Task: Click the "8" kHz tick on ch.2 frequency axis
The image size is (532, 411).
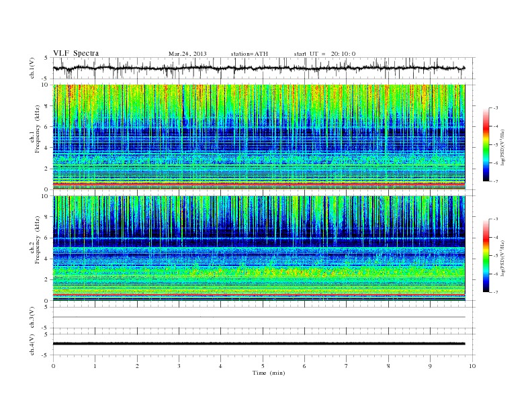Action: pyautogui.click(x=46, y=217)
